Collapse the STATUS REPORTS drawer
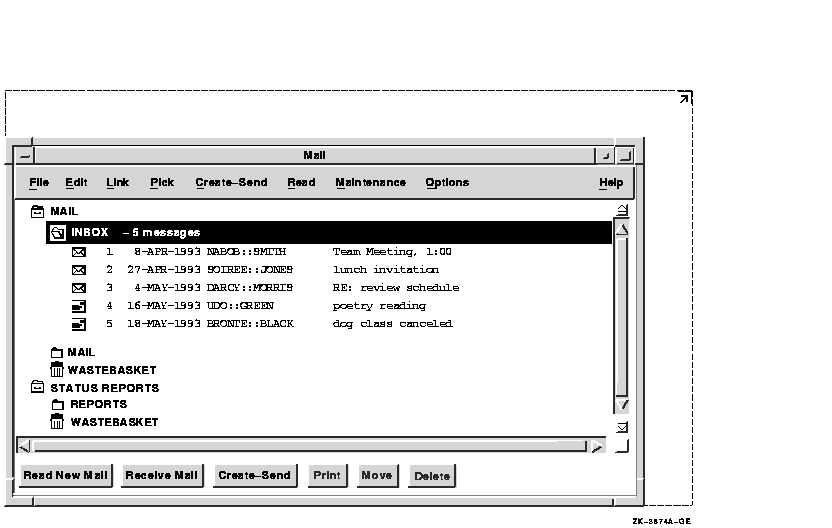Viewport: 832px width, 528px height. pos(38,388)
